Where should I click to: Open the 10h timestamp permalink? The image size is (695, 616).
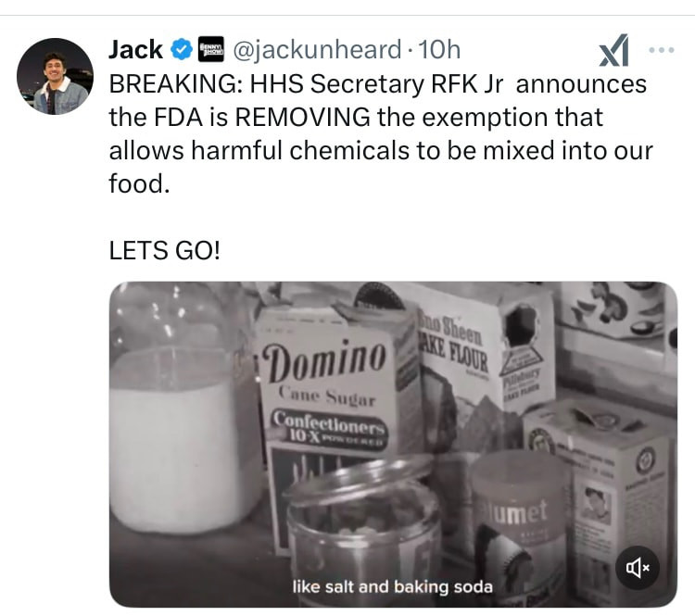[x=439, y=49]
